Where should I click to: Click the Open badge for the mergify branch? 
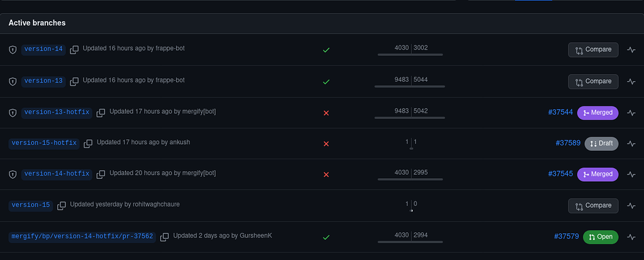coord(601,237)
